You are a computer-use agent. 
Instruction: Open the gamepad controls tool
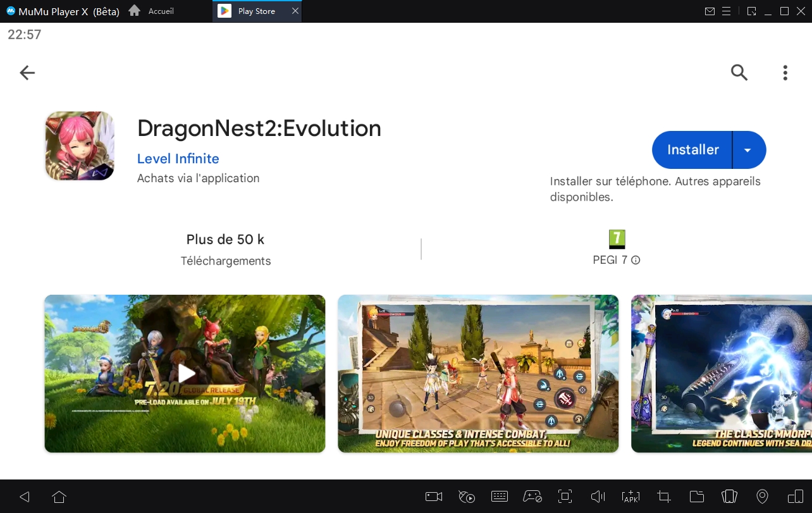coord(532,497)
